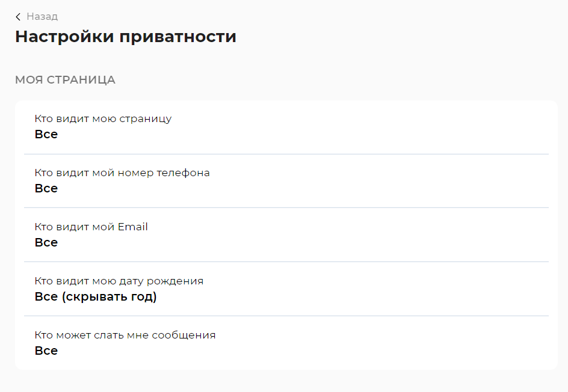
Task: Click the 'Кто видит мой Email' label
Action: click(91, 227)
